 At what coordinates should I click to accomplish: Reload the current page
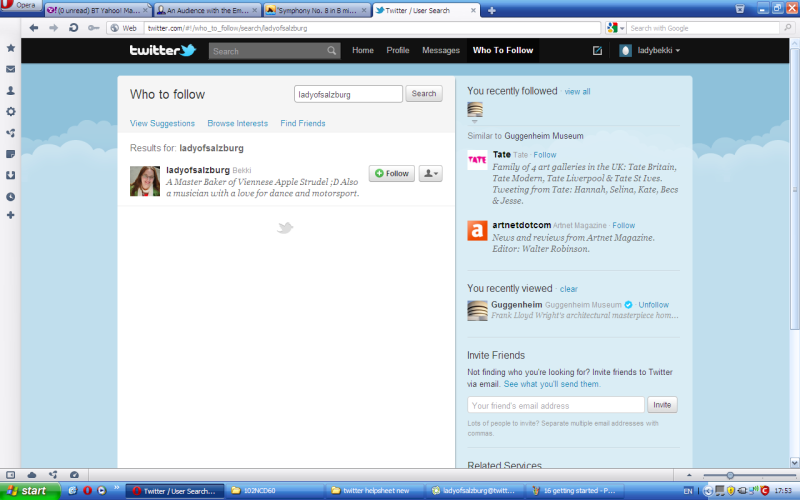73,28
